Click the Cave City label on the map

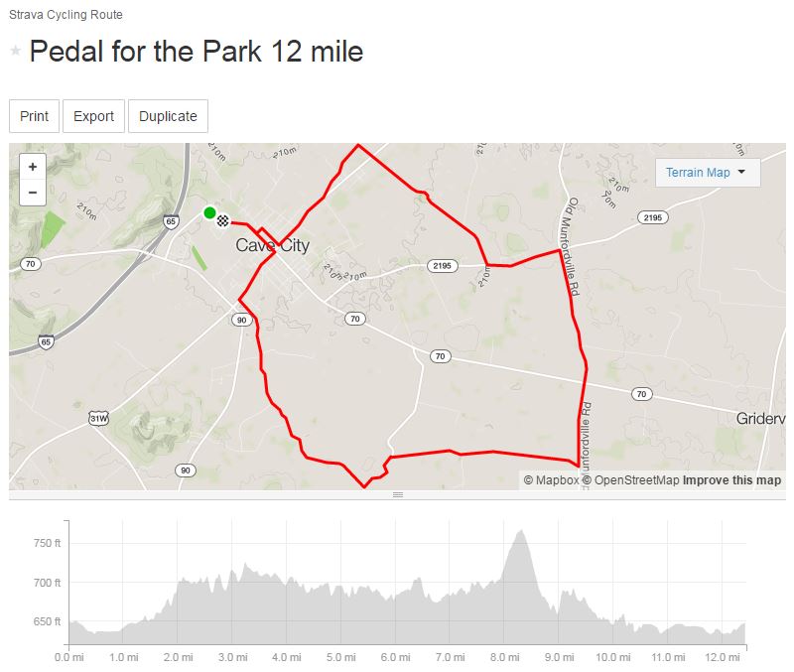pos(272,245)
